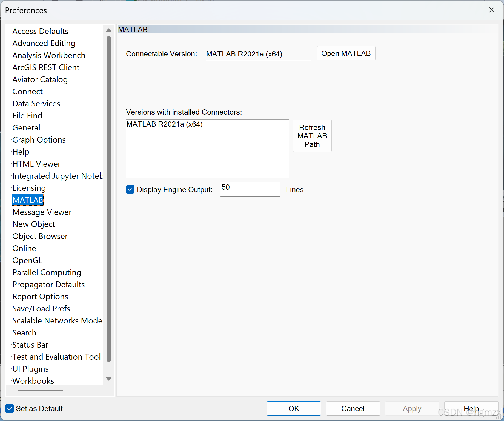The height and width of the screenshot is (421, 504).
Task: Select the Connect preferences page
Action: click(27, 92)
